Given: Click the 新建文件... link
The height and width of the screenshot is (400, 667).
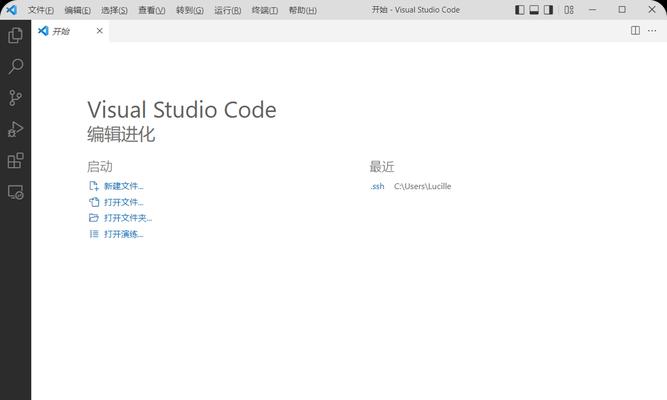Looking at the screenshot, I should [x=124, y=186].
